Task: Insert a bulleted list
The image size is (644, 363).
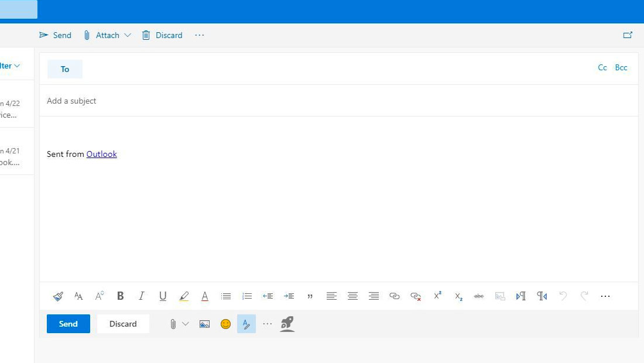Action: click(226, 296)
